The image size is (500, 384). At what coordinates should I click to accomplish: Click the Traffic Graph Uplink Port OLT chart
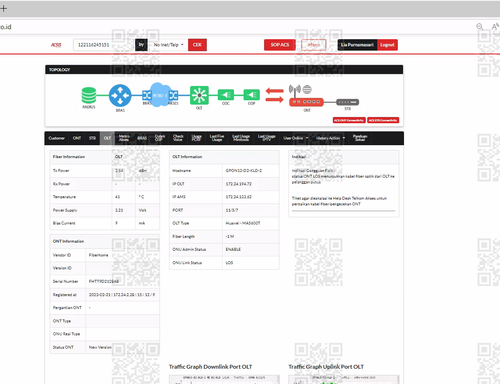[x=343, y=379]
